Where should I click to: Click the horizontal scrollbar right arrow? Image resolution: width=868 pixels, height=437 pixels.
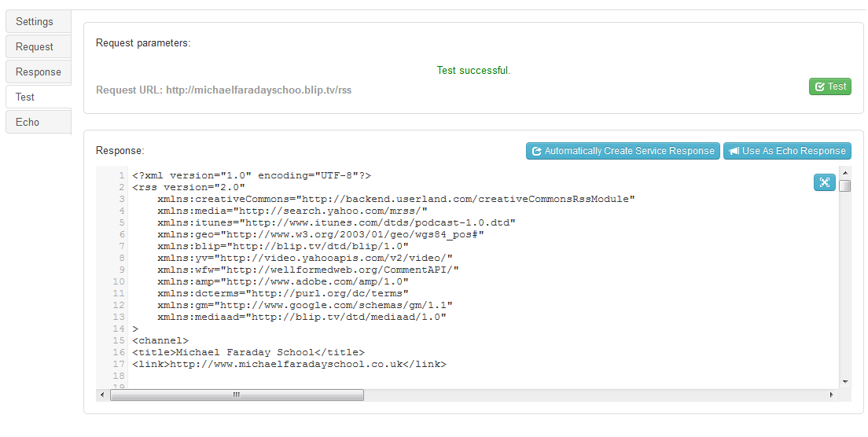tap(833, 395)
